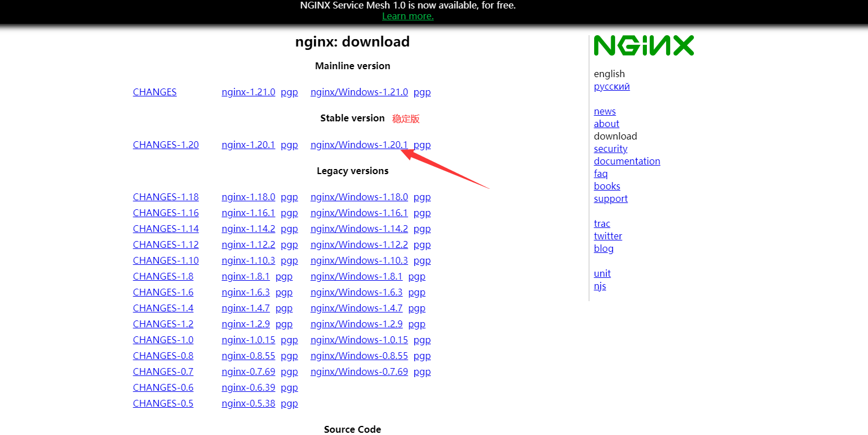Viewport: 868px width, 435px height.
Task: Open pgp signature for nginx-0.5.38
Action: [x=289, y=404]
